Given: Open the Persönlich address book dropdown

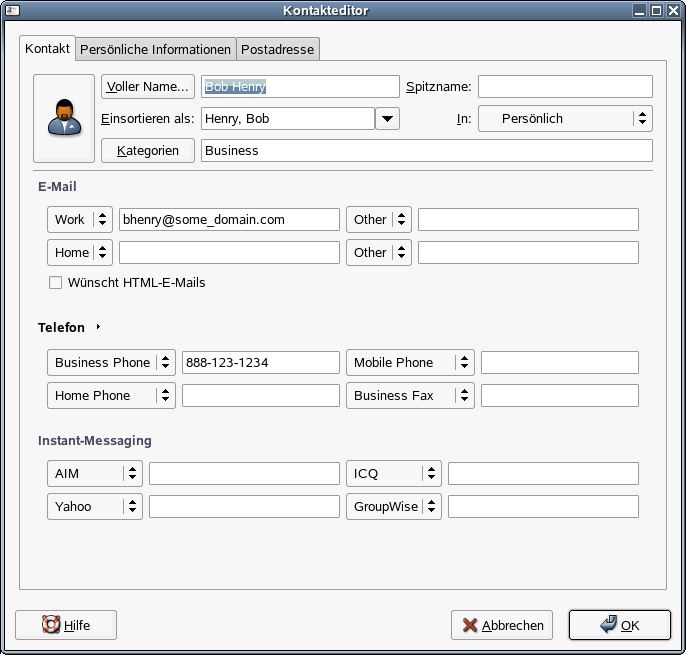Looking at the screenshot, I should click(565, 119).
